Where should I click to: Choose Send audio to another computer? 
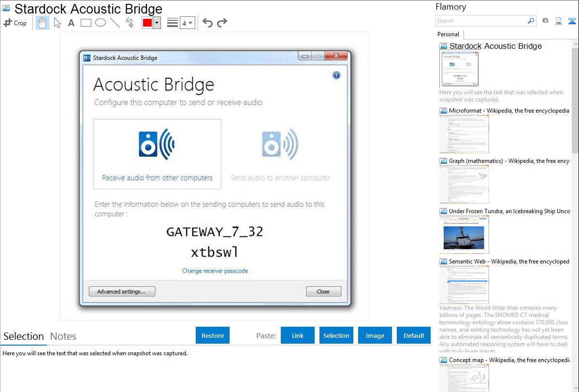pos(280,154)
